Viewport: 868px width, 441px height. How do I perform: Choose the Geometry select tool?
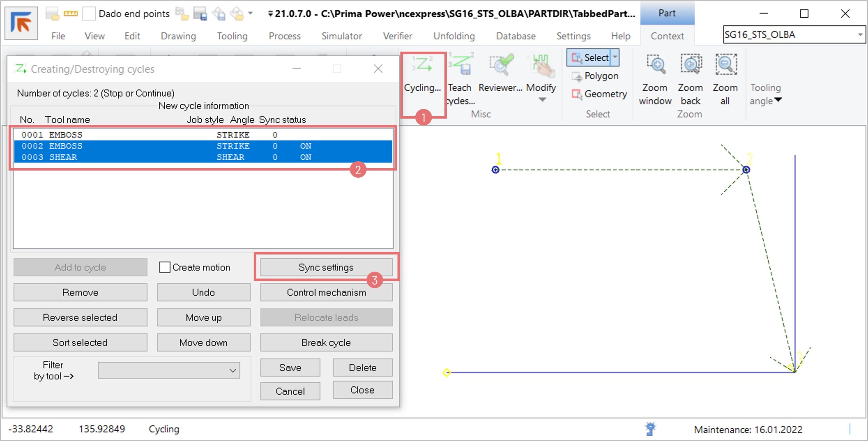point(599,94)
